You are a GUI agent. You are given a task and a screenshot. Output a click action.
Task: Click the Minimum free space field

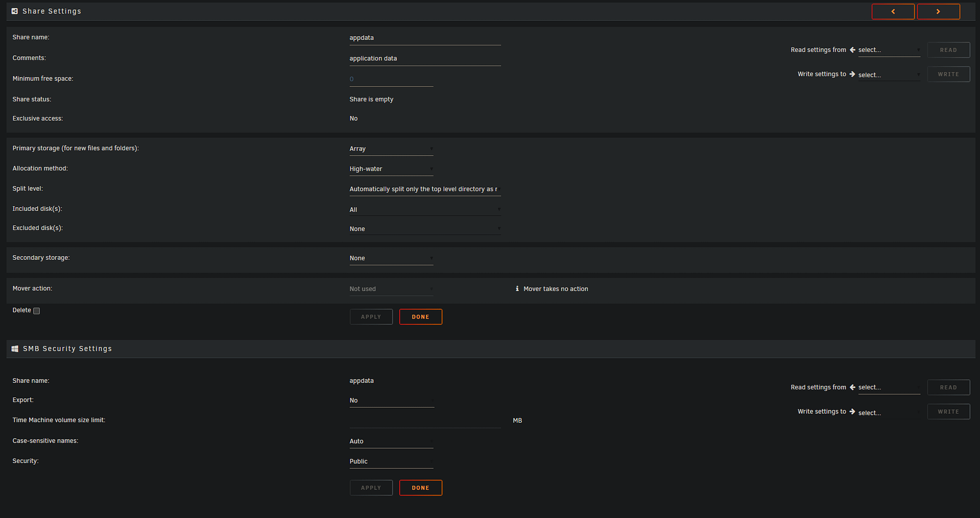(x=391, y=79)
